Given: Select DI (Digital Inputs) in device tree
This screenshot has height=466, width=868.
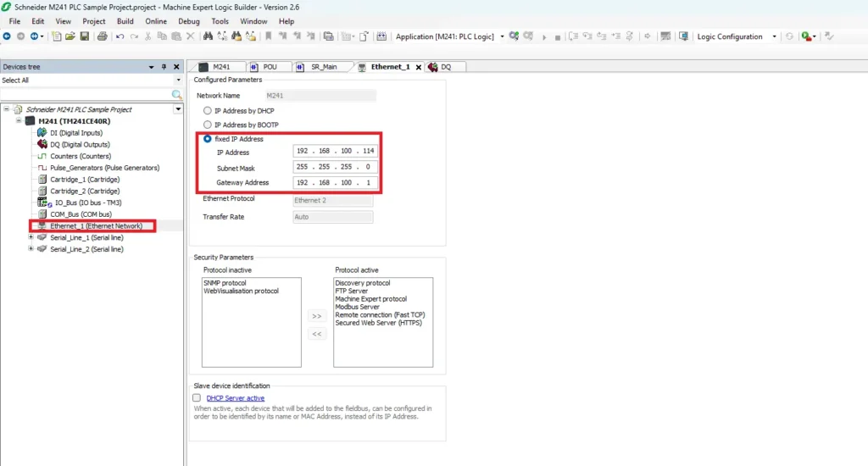Looking at the screenshot, I should pos(75,133).
